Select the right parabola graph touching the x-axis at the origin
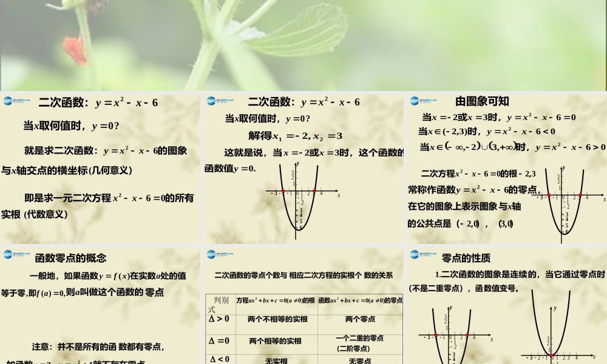Image resolution: width=607 pixels, height=364 pixels. [x=557, y=327]
